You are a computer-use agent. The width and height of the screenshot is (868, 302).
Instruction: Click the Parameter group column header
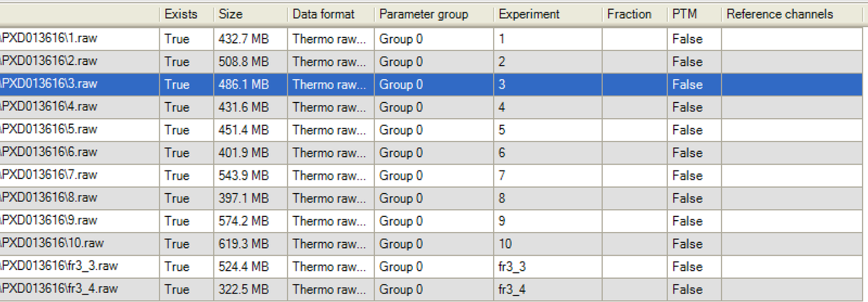pos(423,14)
